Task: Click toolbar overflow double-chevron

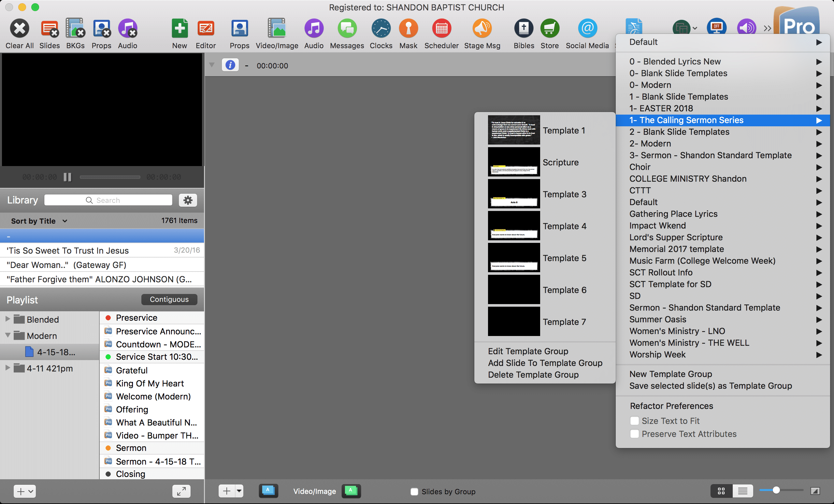Action: [x=767, y=28]
